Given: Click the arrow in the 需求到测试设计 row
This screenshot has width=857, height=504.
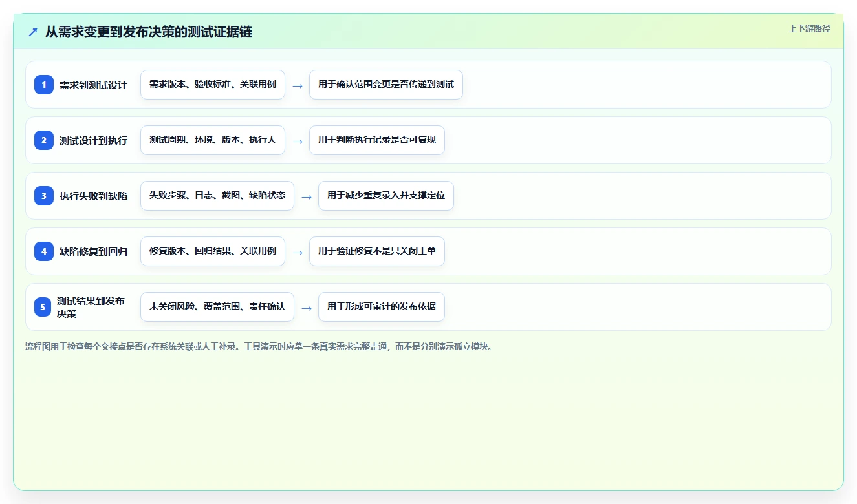Looking at the screenshot, I should pyautogui.click(x=298, y=85).
